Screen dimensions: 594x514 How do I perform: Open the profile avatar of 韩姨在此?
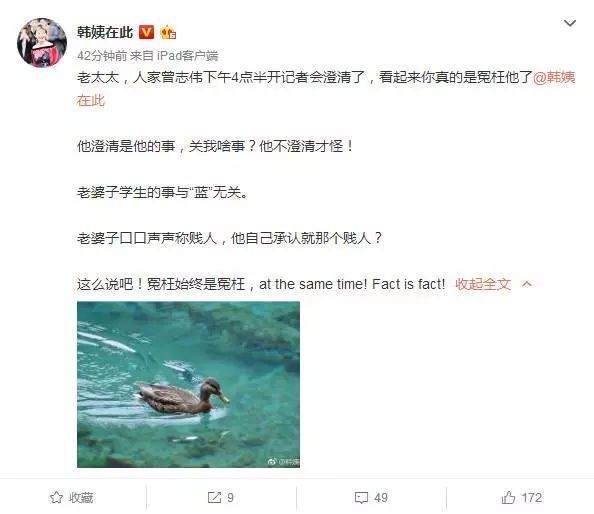pyautogui.click(x=42, y=42)
